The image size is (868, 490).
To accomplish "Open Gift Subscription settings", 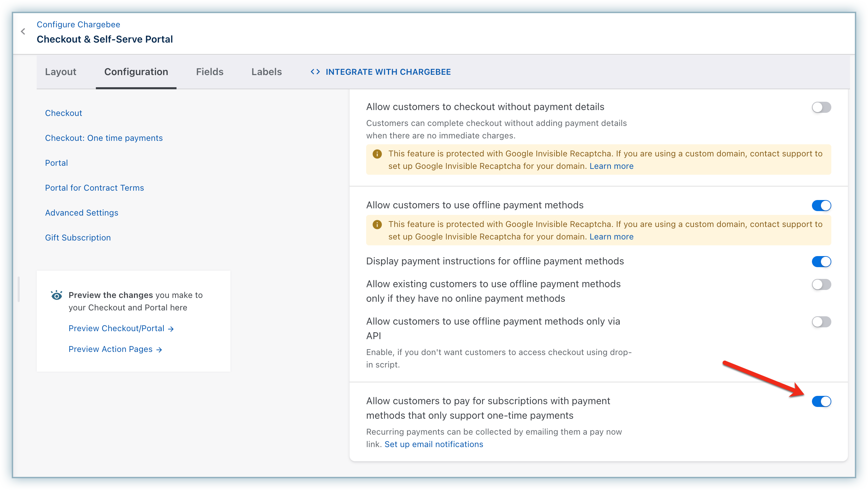I will 78,238.
